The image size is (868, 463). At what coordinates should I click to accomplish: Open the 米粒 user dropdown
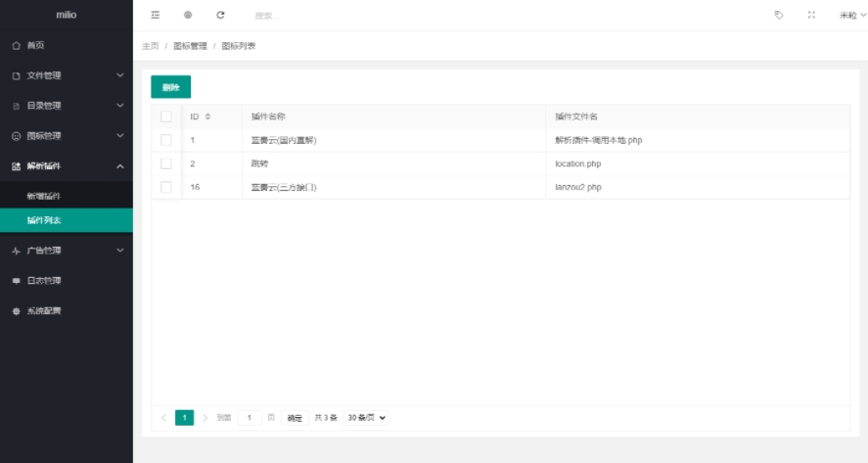pyautogui.click(x=851, y=15)
